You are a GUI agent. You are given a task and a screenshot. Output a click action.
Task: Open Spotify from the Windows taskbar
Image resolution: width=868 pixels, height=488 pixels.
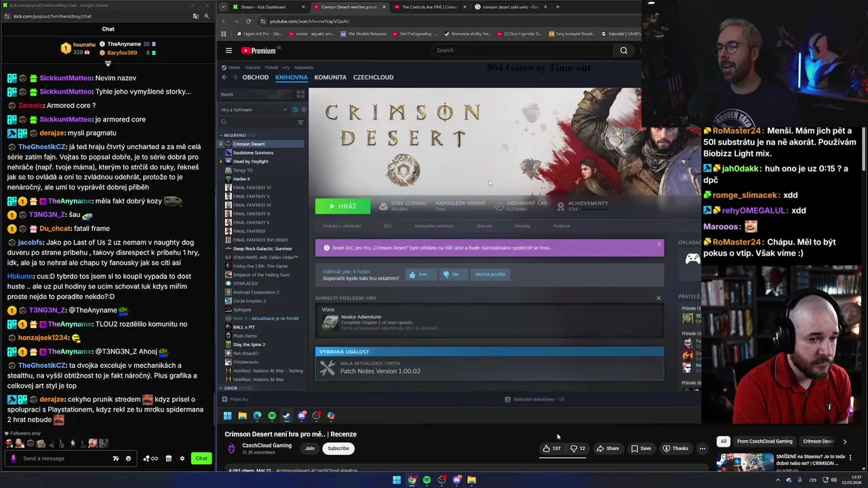click(427, 480)
